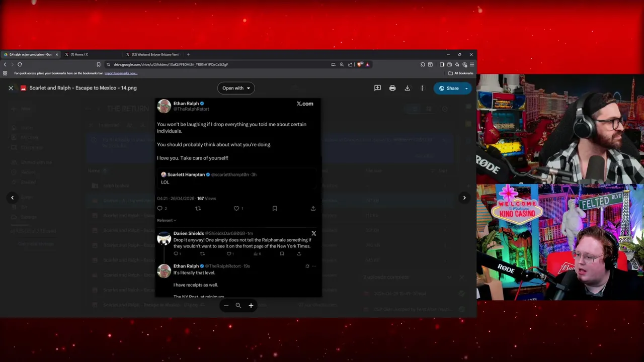Open the apps grid in bookmarks bar
Screen dimensions: 644x362
point(5,73)
